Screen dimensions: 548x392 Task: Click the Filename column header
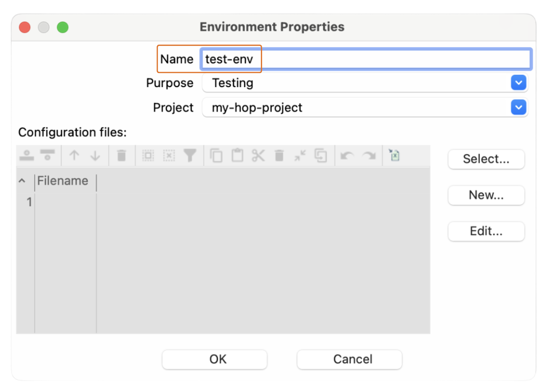pyautogui.click(x=65, y=181)
